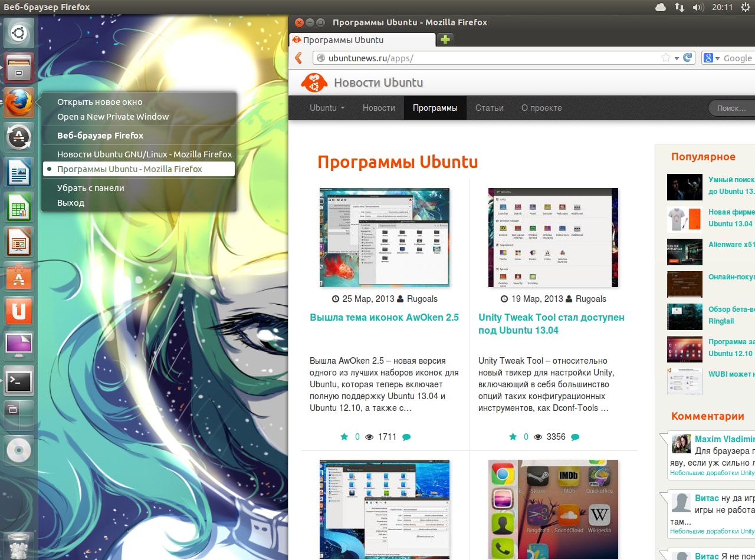Click author Rugoals under 25 Мар, 2013
Screen dimensions: 755x560
(x=422, y=299)
